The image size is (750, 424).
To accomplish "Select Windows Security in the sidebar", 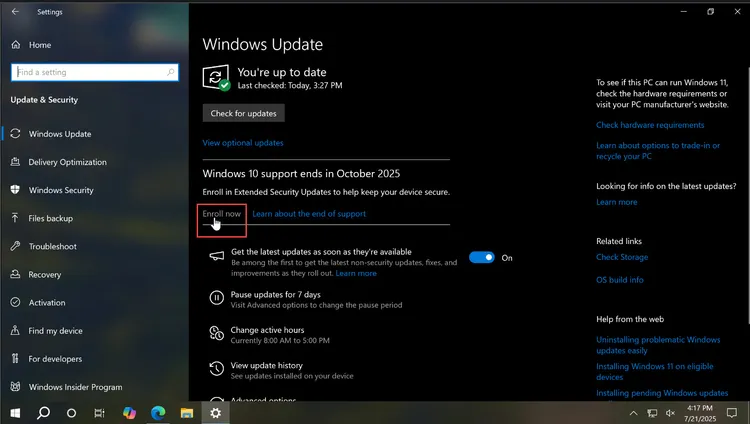I will point(61,190).
